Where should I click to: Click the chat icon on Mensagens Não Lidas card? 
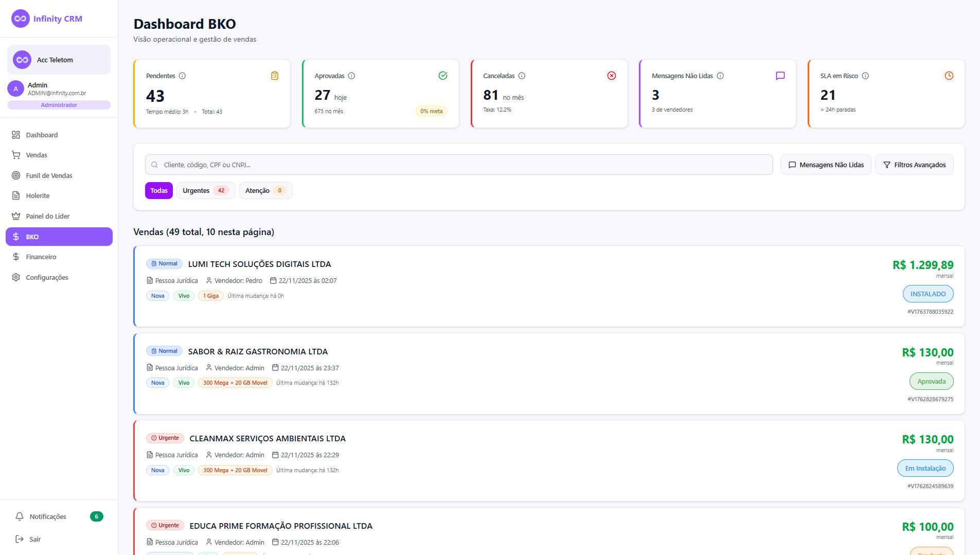click(x=780, y=76)
